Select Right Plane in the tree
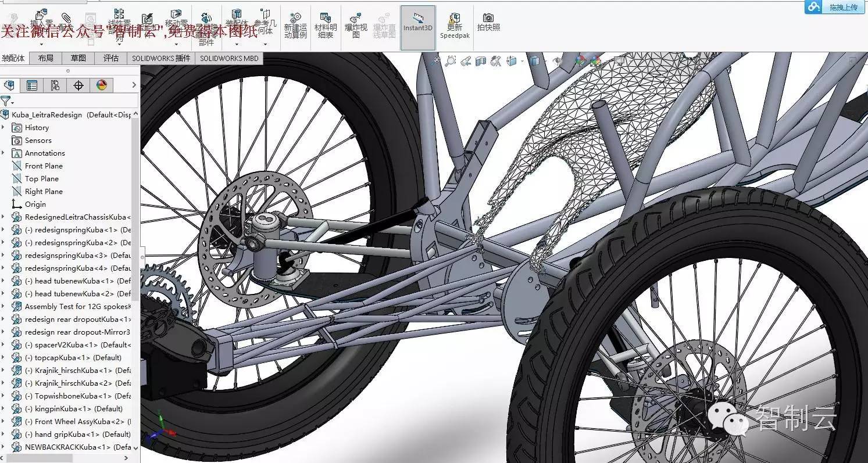Viewport: 868px width, 463px height. (x=44, y=192)
